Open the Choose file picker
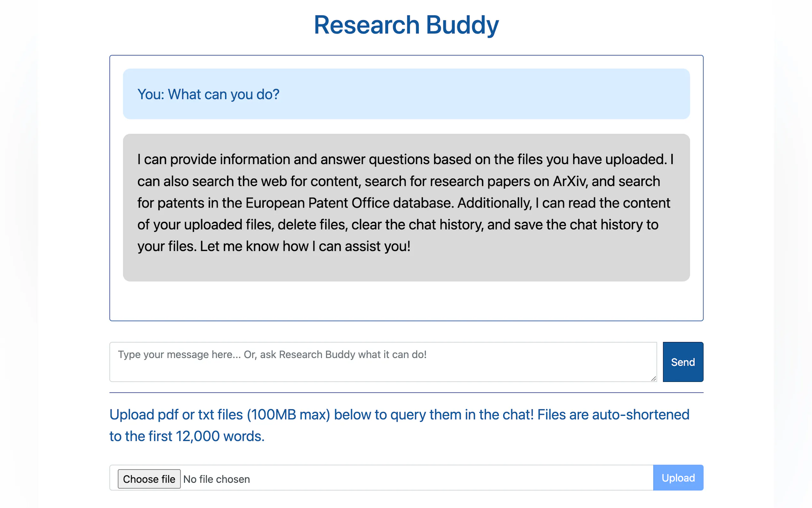 pos(149,479)
